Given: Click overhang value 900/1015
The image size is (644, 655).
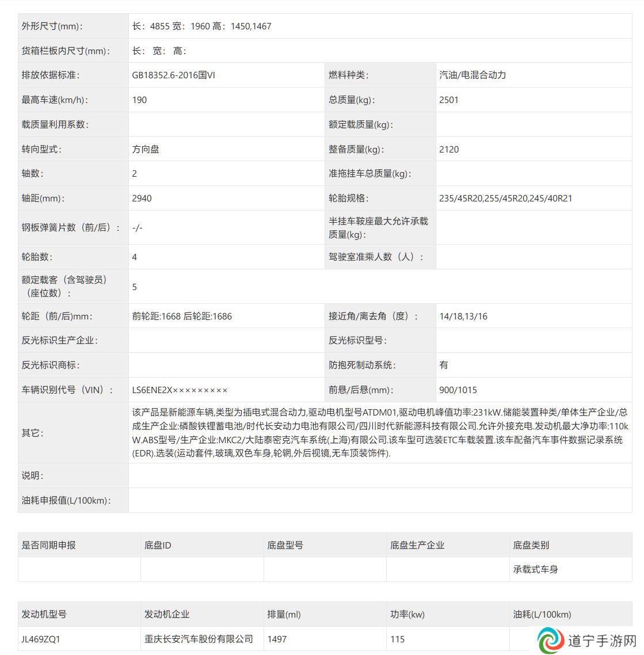Looking at the screenshot, I should point(458,390).
